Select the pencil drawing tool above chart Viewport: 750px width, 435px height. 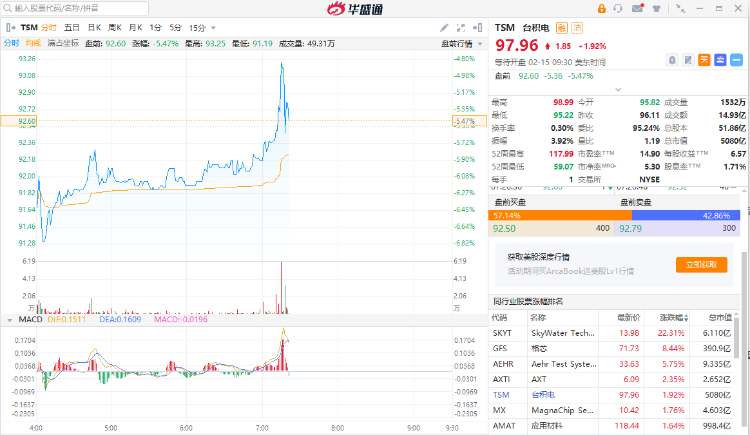point(444,28)
